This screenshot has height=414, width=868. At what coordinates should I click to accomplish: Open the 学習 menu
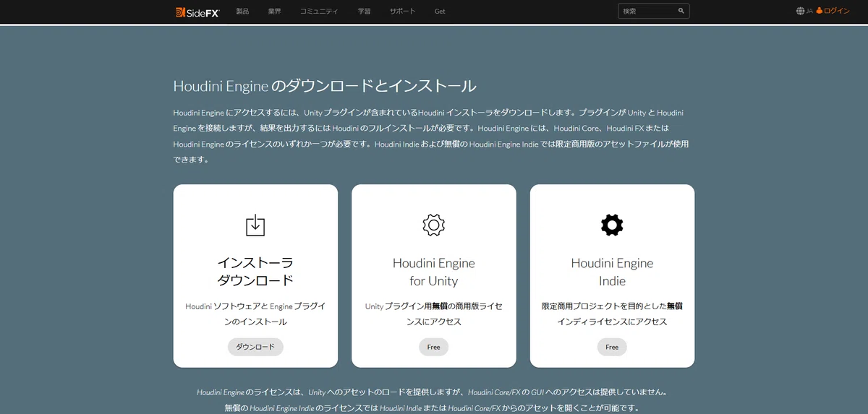[364, 12]
